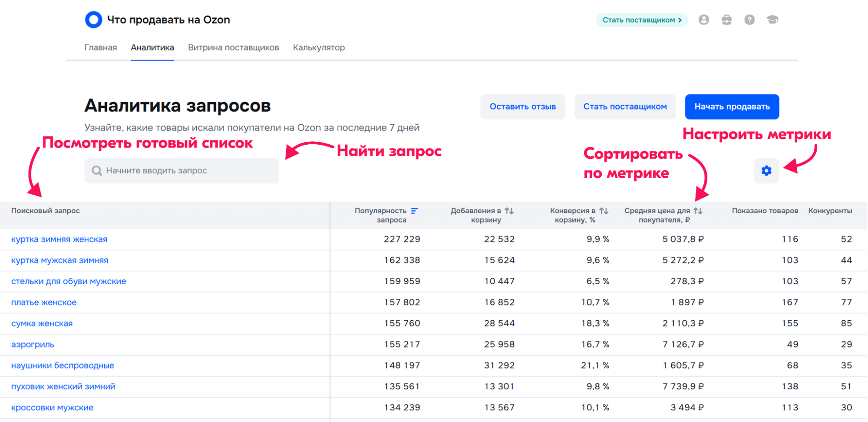Open the сумка женская query

coord(42,323)
